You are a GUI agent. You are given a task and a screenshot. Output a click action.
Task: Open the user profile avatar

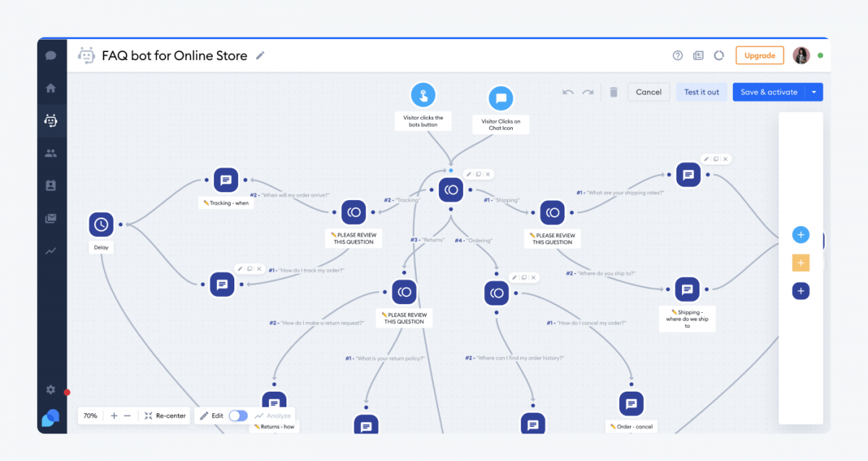[801, 55]
